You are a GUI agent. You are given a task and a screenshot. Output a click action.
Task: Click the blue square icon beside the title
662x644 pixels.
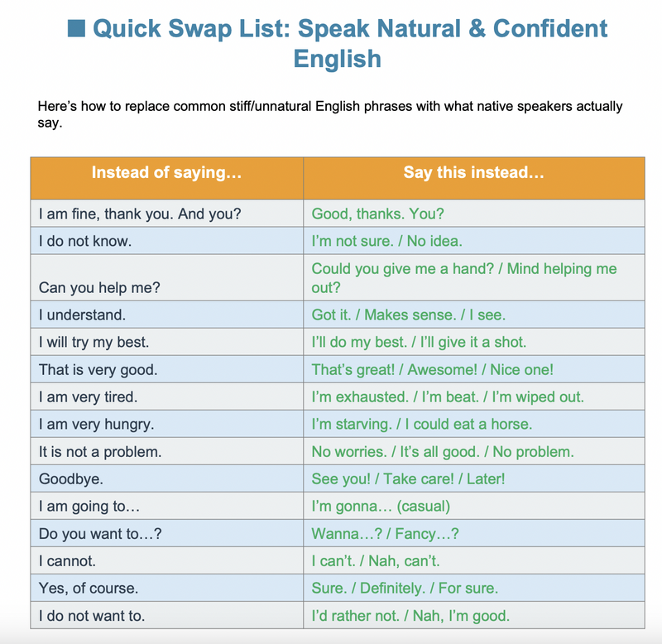(76, 28)
